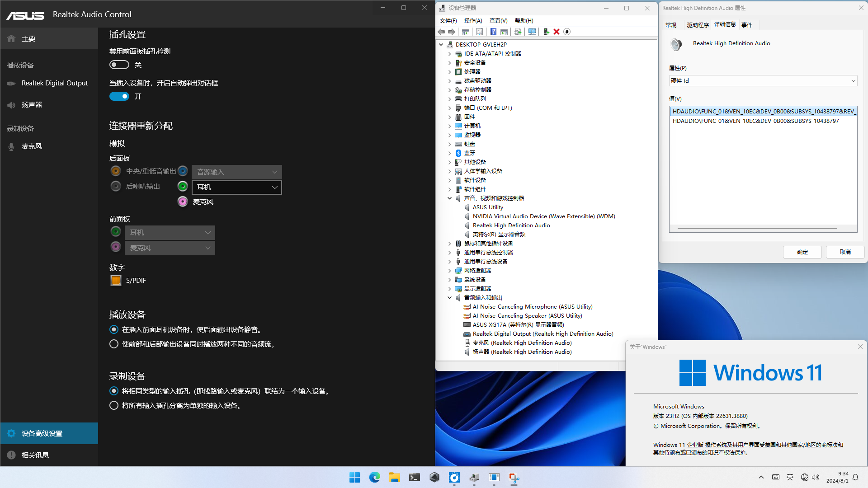Select the first HDAUDIO hardware Id value
The width and height of the screenshot is (868, 488).
[x=763, y=111]
